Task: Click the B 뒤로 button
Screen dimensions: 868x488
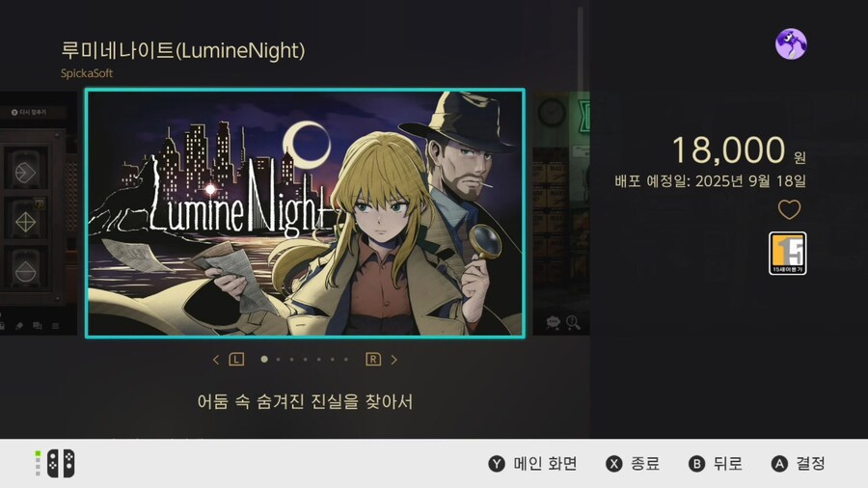Action: 716,464
